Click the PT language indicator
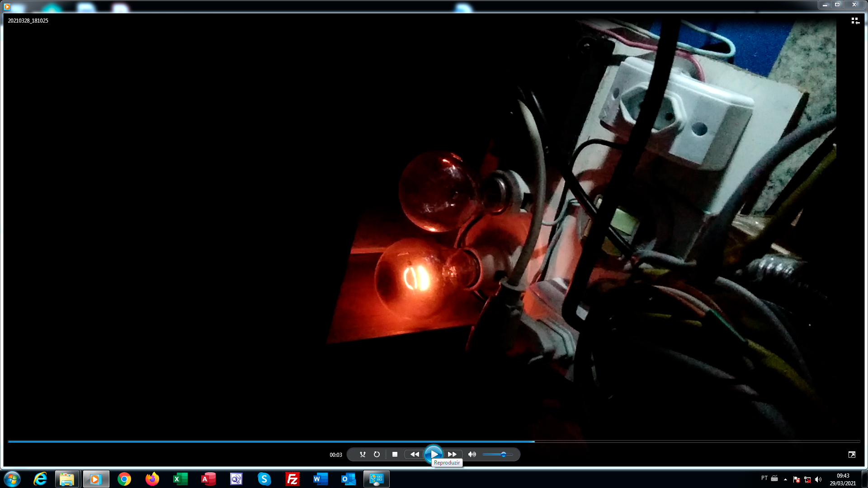The image size is (868, 488). point(764,478)
